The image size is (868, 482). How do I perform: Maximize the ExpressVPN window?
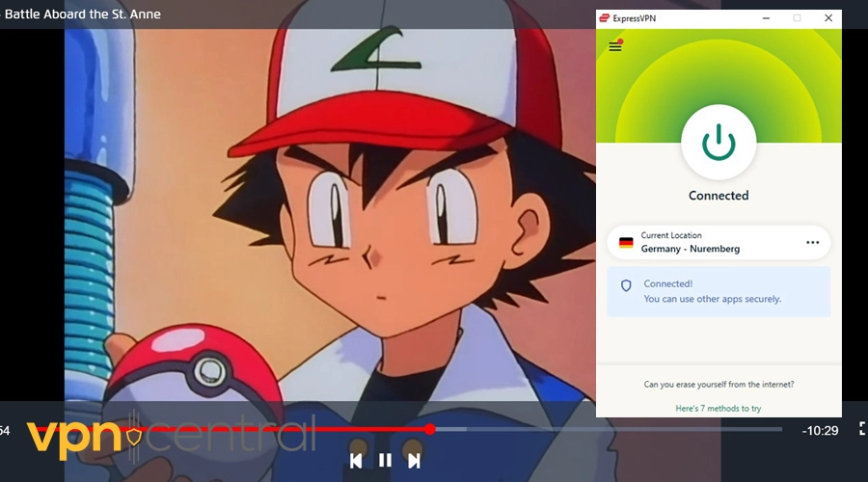pyautogui.click(x=797, y=18)
